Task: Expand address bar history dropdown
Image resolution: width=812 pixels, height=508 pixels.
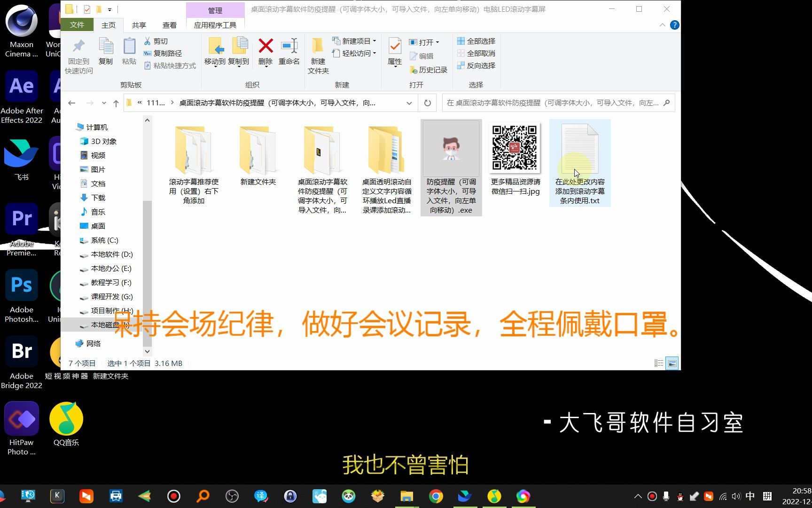Action: point(409,103)
